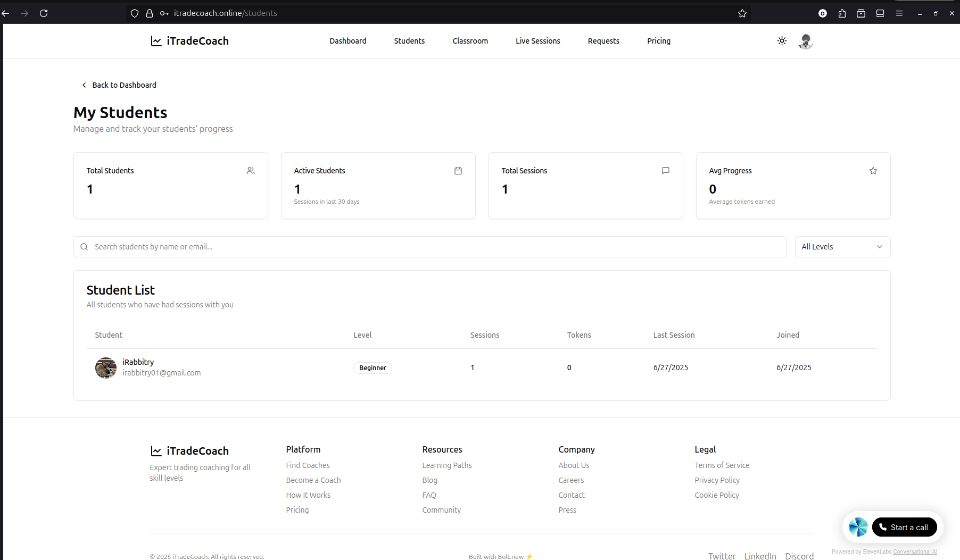Click the Learning Paths footer link
This screenshot has width=960, height=560.
447,465
